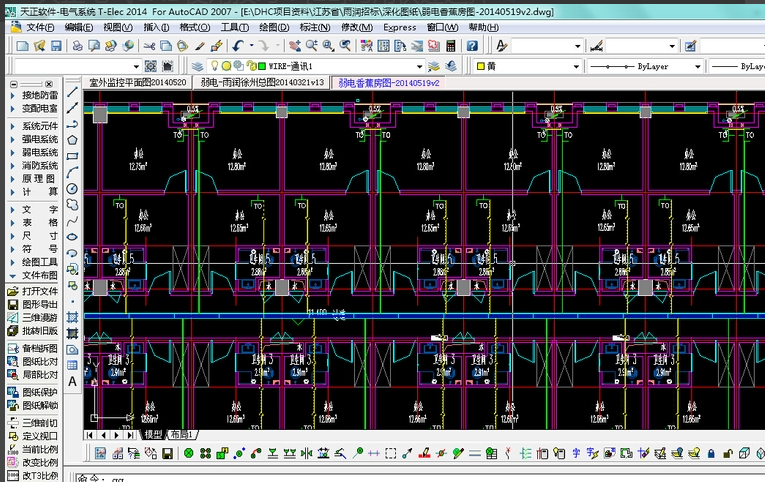This screenshot has height=482, width=765.
Task: Select the 模型 model tab
Action: pos(153,434)
